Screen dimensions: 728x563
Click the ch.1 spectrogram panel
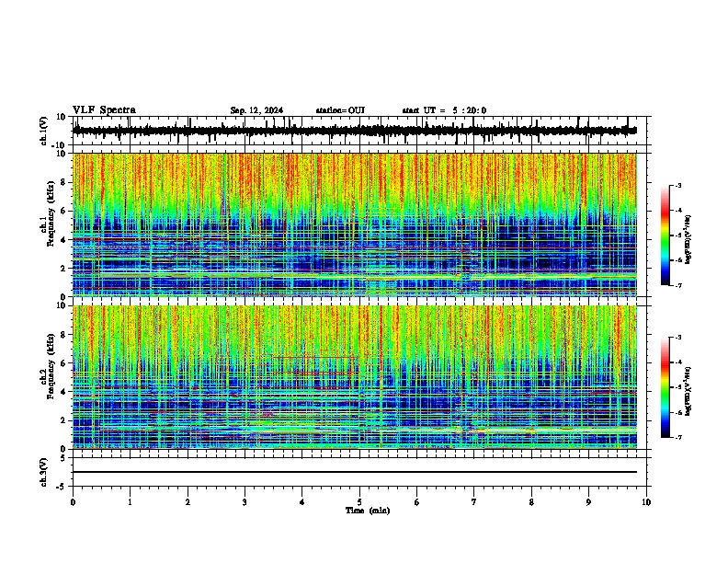pyautogui.click(x=355, y=224)
